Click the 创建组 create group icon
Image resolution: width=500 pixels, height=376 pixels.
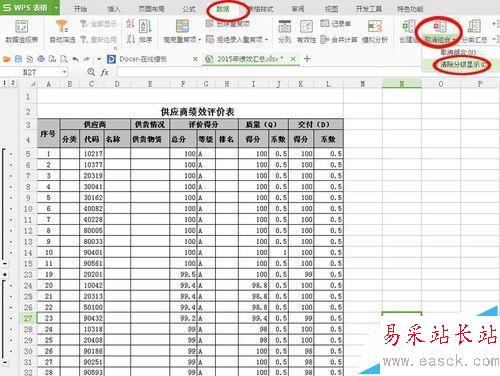(x=409, y=27)
